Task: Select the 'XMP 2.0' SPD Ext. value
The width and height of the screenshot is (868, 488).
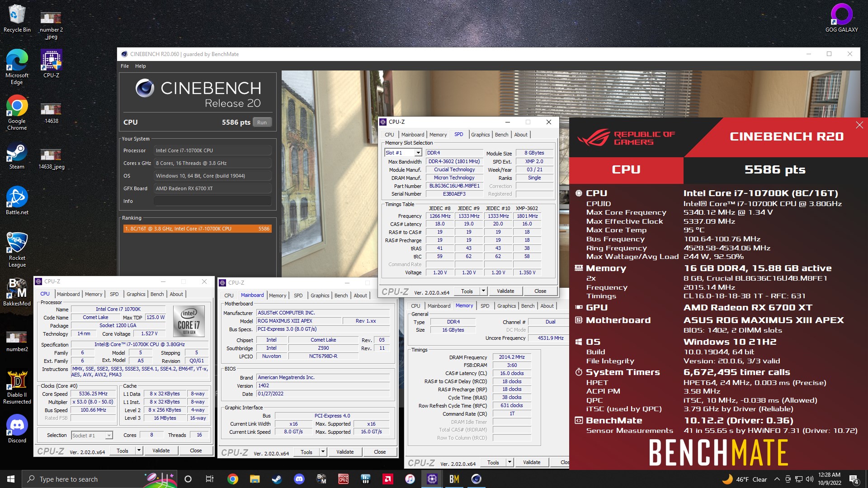Action: tap(534, 161)
